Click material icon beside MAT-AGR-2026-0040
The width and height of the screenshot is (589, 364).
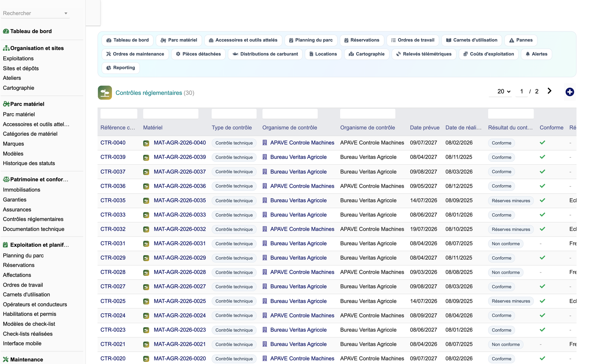146,143
